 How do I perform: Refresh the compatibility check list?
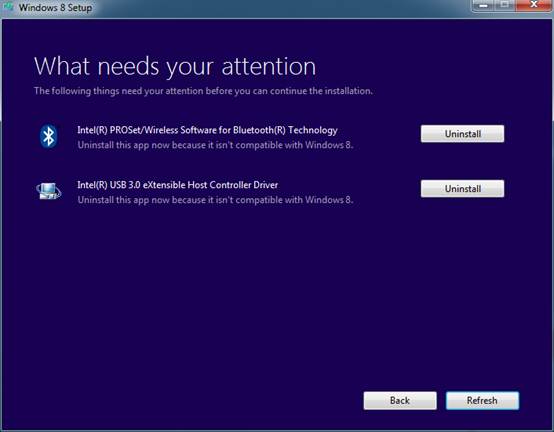pyautogui.click(x=482, y=401)
